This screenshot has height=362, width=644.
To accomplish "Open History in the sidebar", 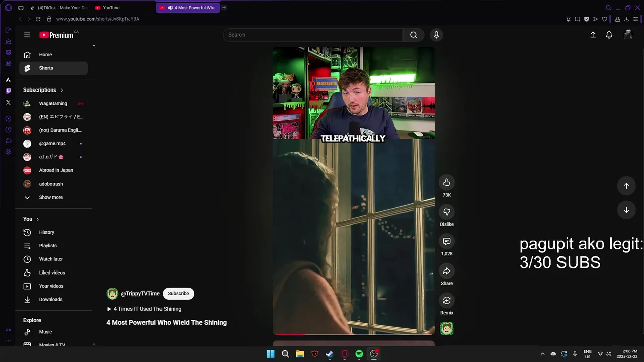I will [x=53, y=232].
